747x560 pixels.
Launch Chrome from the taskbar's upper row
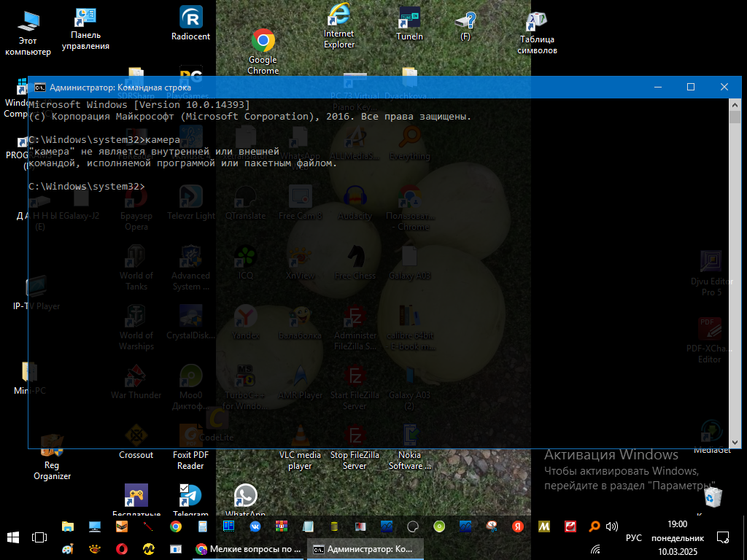[176, 526]
